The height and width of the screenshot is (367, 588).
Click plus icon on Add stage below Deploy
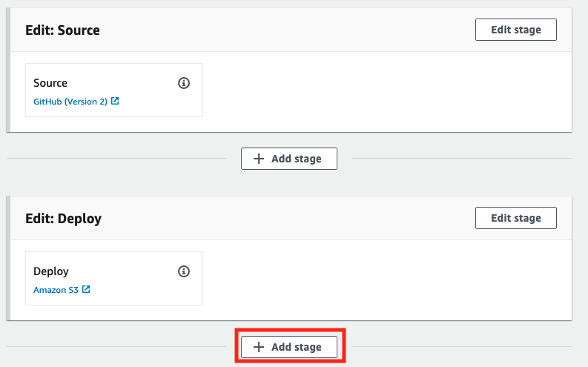coord(259,347)
